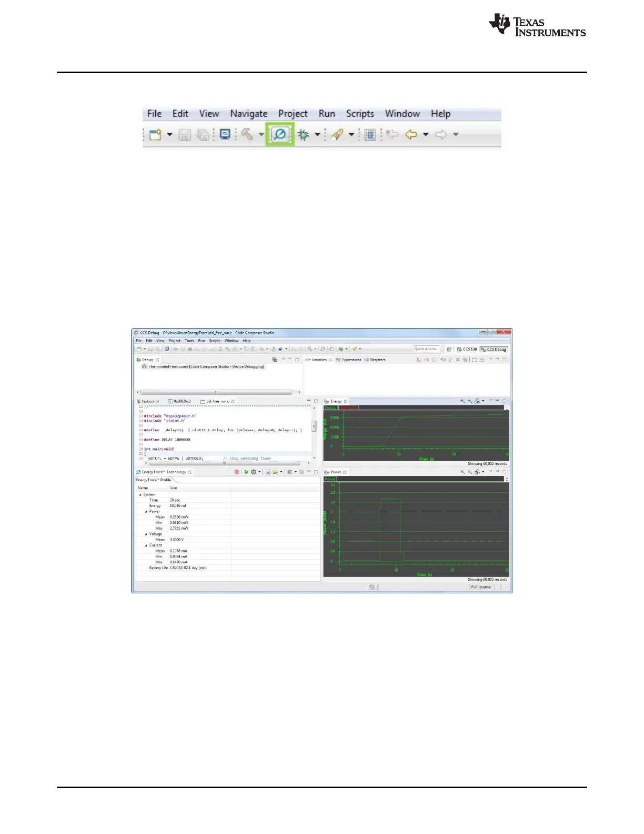This screenshot has width=644, height=834.
Task: Open the Project menu in CCS Debug window
Action: click(x=175, y=341)
